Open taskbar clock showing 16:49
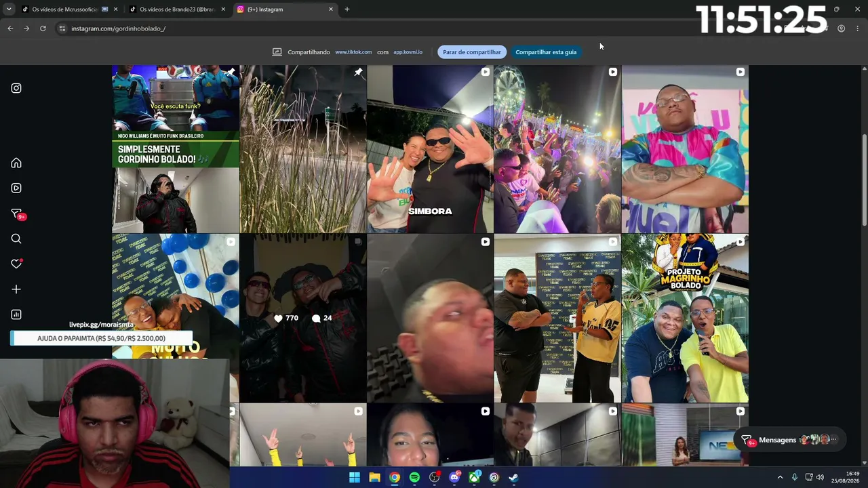Viewport: 868px width, 488px height. click(x=846, y=477)
